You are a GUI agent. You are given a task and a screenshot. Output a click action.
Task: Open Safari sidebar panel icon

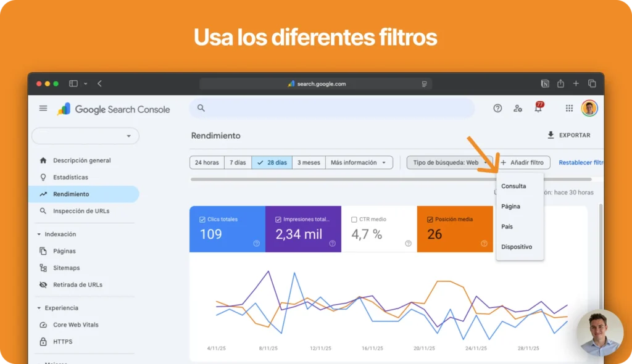[73, 83]
